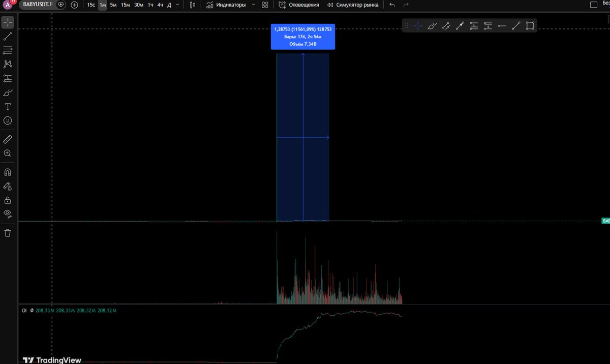Start Симулятор рынка bar replay
Viewport: 610px width, 364px height.
tap(352, 5)
